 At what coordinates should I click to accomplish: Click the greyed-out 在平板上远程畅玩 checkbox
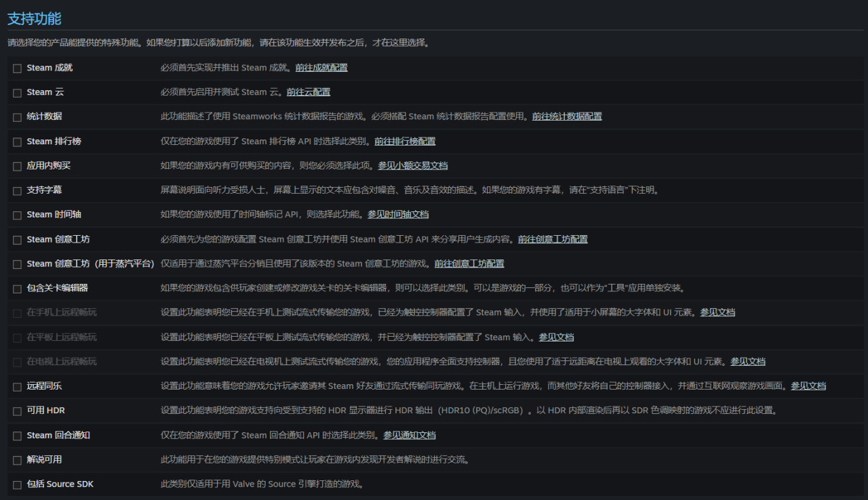17,338
